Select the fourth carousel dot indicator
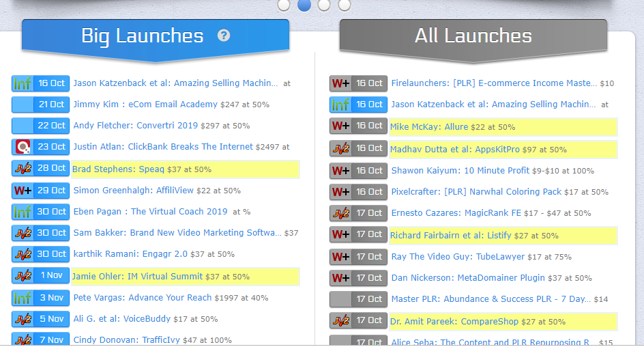This screenshot has width=644, height=347. tap(345, 5)
